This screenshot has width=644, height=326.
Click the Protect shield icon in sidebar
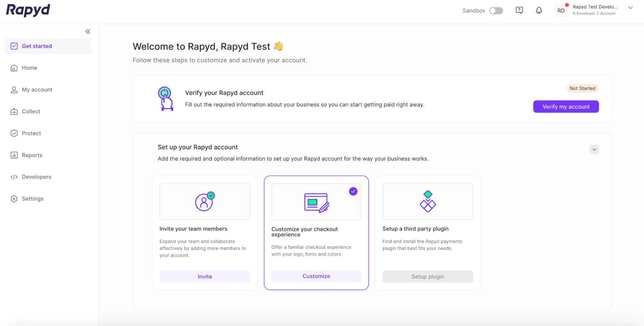pos(14,133)
